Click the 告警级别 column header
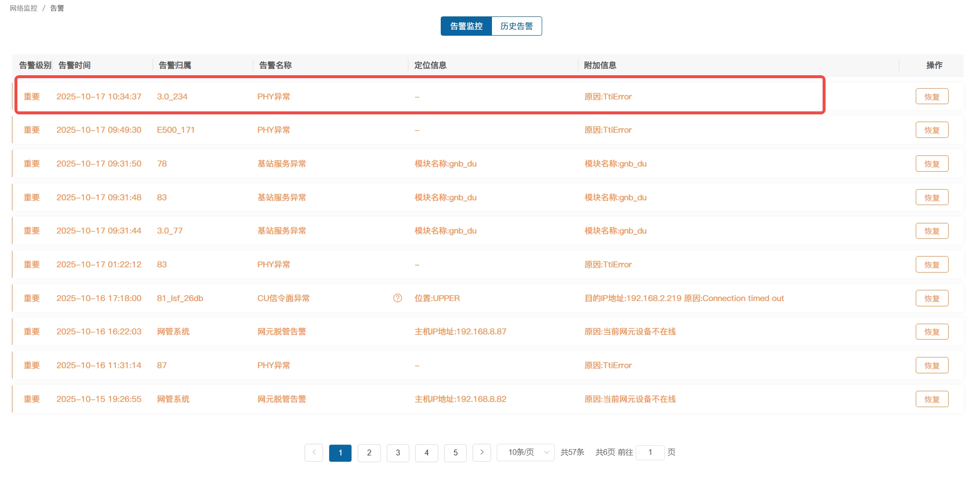Screen dimensions: 980x480 tap(35, 65)
